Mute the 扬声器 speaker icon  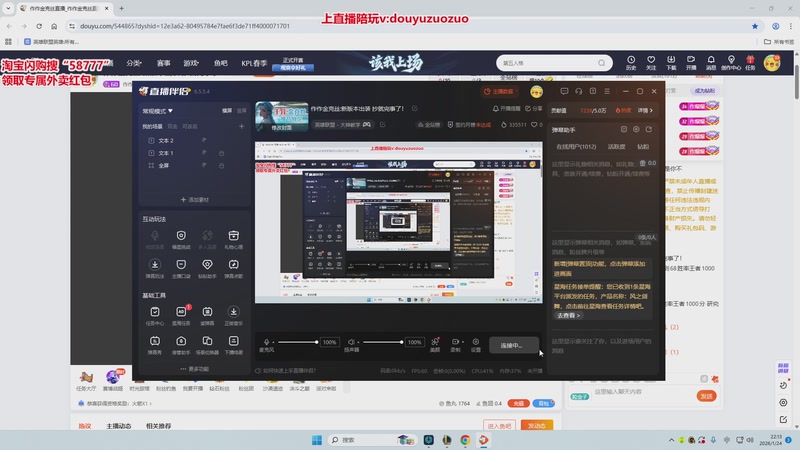(351, 342)
